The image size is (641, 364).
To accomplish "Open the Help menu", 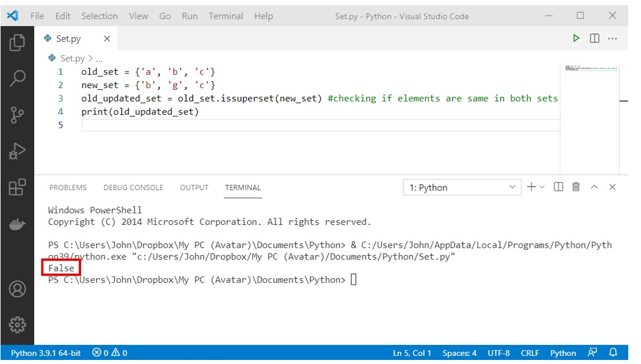I will click(264, 16).
